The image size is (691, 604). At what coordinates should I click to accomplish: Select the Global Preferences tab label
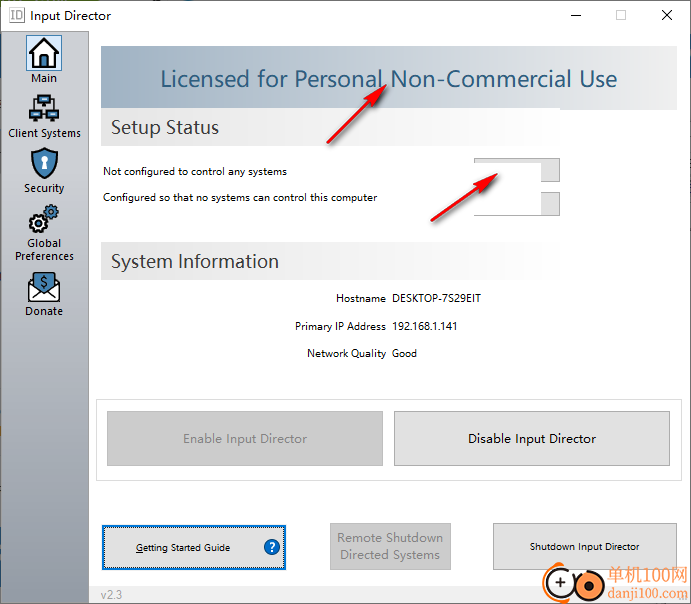coord(44,249)
